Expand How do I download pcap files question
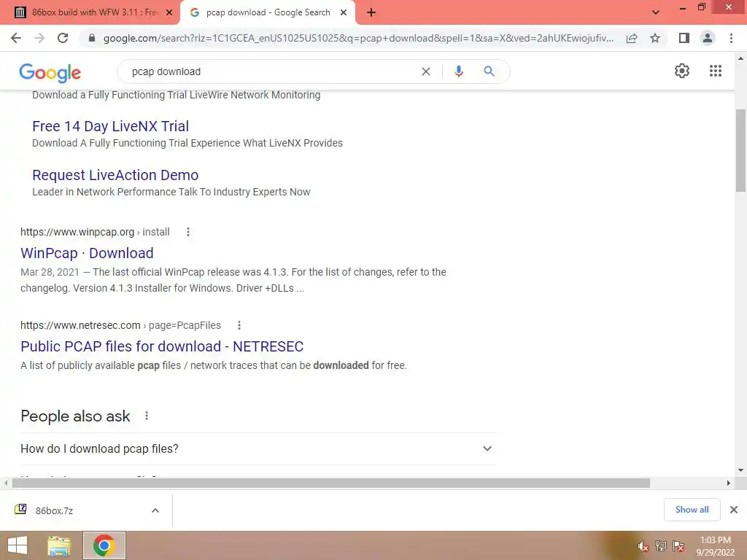The width and height of the screenshot is (747, 560). (258, 449)
